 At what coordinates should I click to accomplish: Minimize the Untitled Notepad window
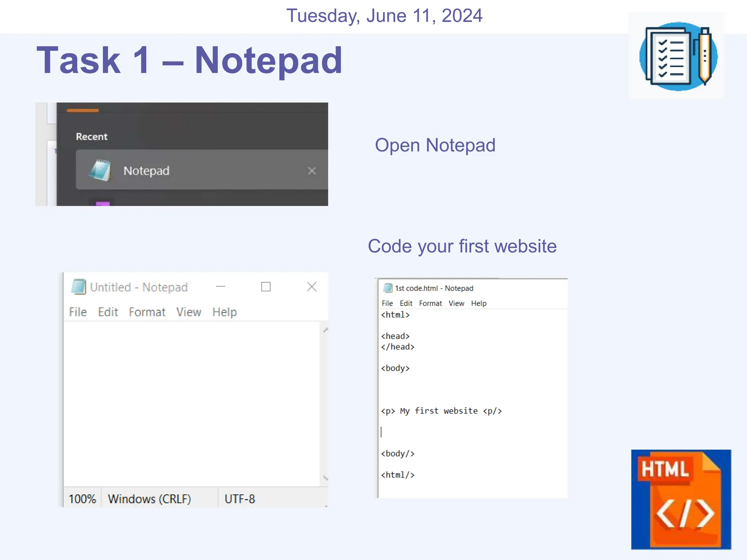221,287
